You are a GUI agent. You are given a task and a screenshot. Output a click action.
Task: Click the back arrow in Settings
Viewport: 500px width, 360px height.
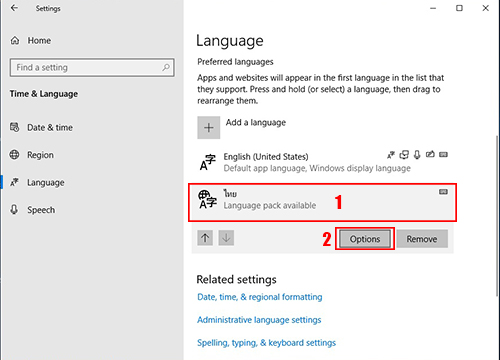tap(14, 8)
